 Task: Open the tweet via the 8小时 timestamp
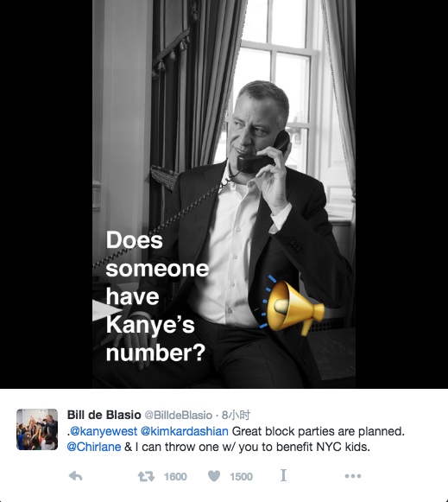236,416
